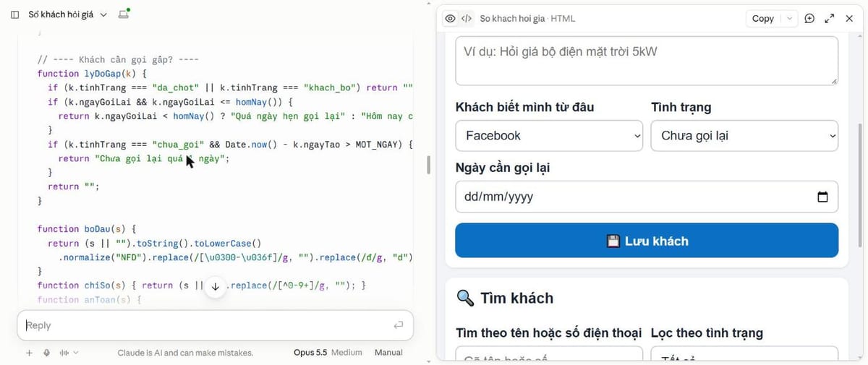Click the Copy button

pyautogui.click(x=763, y=19)
